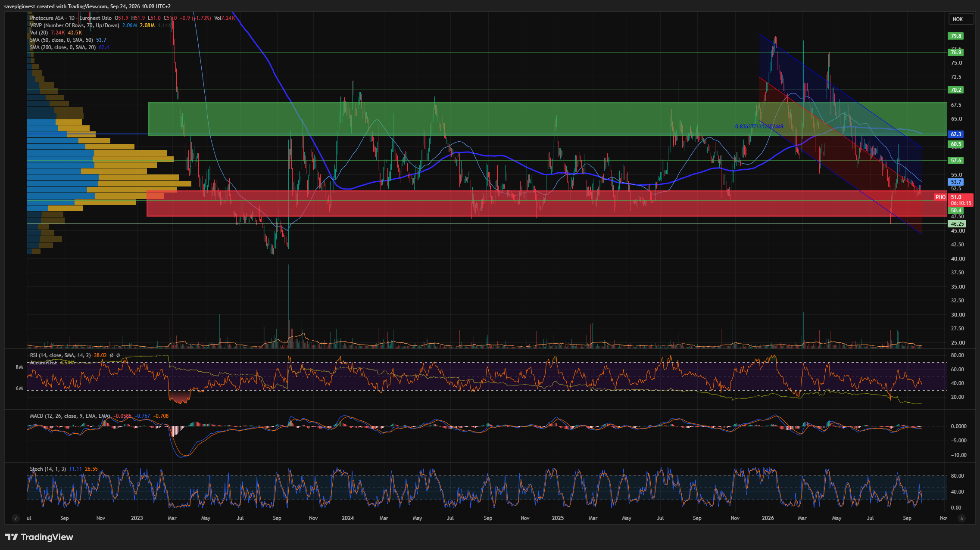This screenshot has height=550, width=980.
Task: Click the SMA 50 indicator legend
Action: pos(61,40)
